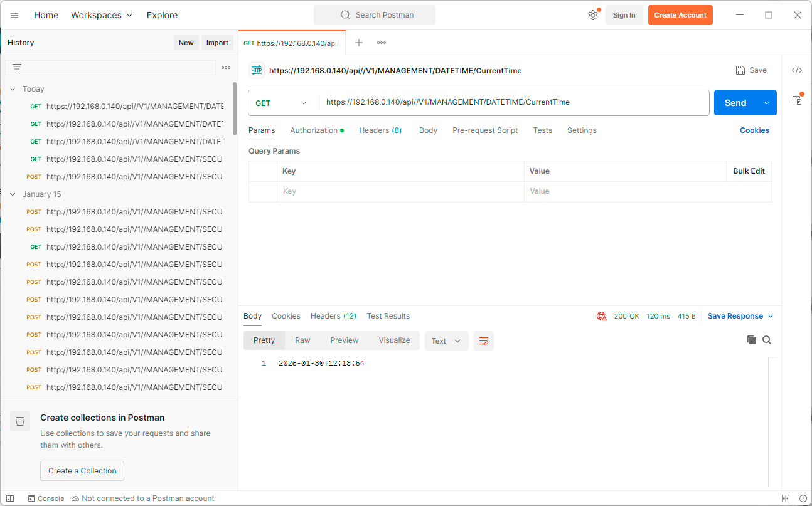Collapse the Today history group
Screen dimensions: 812x506
point(13,89)
